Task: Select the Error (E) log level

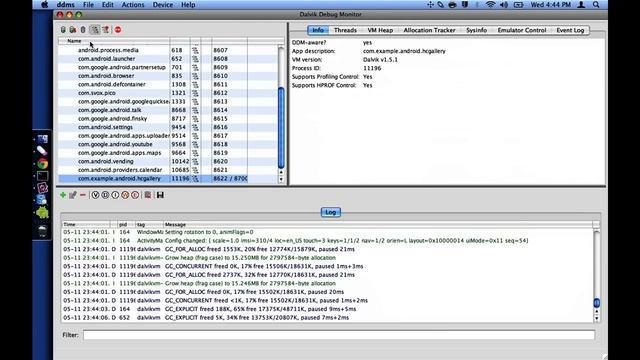Action: point(135,195)
